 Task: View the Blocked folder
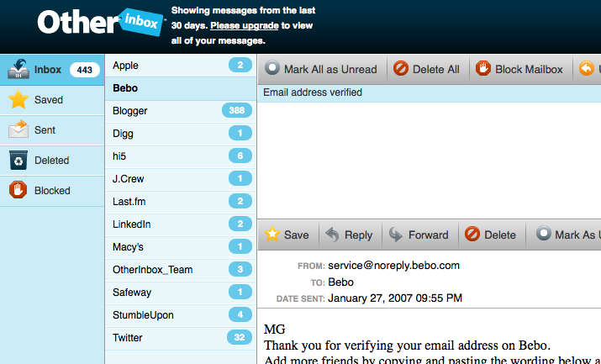tap(52, 191)
